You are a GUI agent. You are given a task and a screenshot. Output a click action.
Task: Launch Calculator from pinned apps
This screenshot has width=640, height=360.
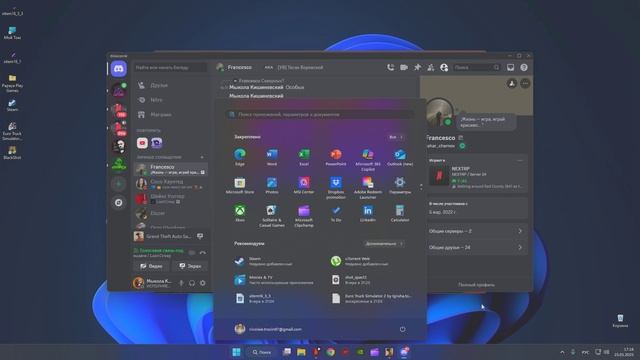click(400, 213)
